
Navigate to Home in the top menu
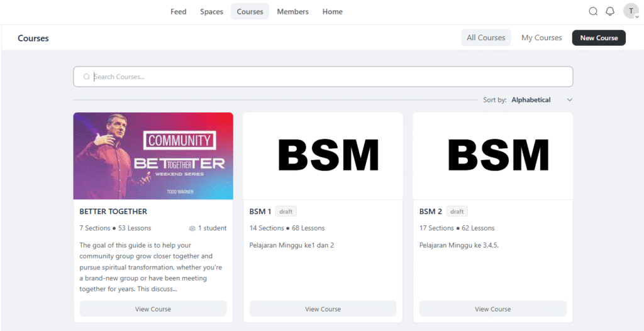pyautogui.click(x=332, y=11)
